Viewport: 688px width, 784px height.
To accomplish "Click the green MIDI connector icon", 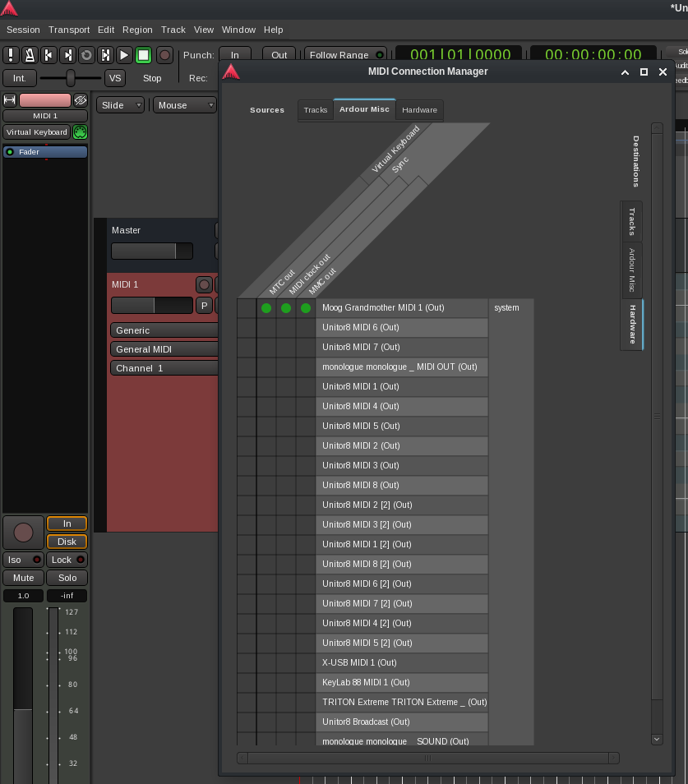I will (80, 132).
